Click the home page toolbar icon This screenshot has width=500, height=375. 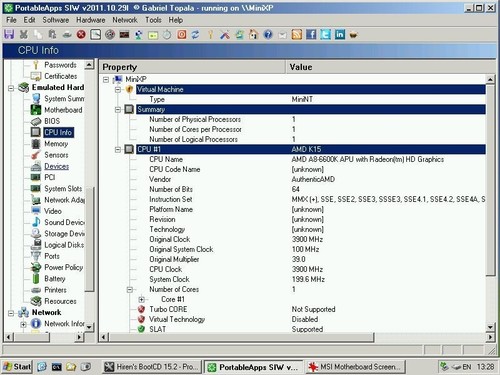coord(254,34)
